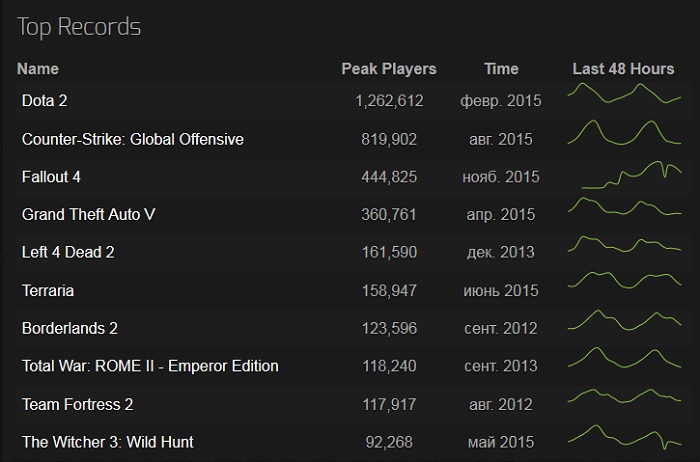
Task: Select Total War: ROME II entry
Action: coord(150,366)
